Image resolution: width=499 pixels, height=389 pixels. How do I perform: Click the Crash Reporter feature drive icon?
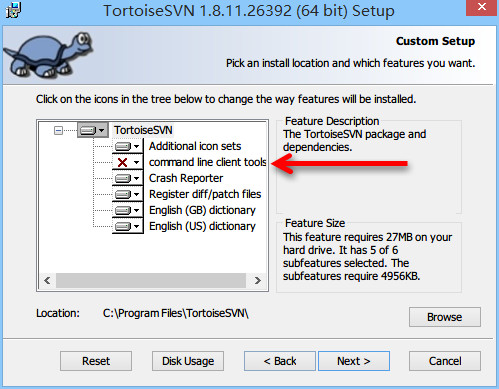(x=123, y=178)
